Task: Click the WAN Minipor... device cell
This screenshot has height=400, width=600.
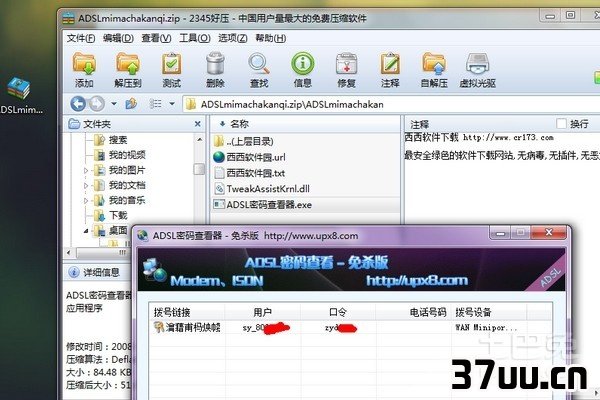Action: pyautogui.click(x=486, y=328)
